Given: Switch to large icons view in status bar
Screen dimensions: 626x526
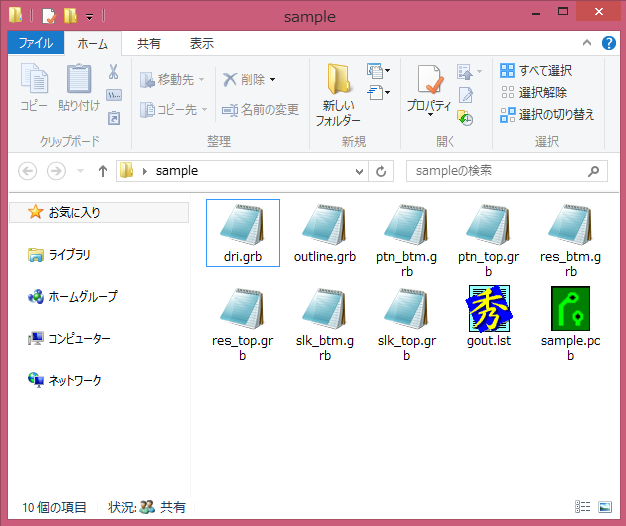Looking at the screenshot, I should (605, 507).
